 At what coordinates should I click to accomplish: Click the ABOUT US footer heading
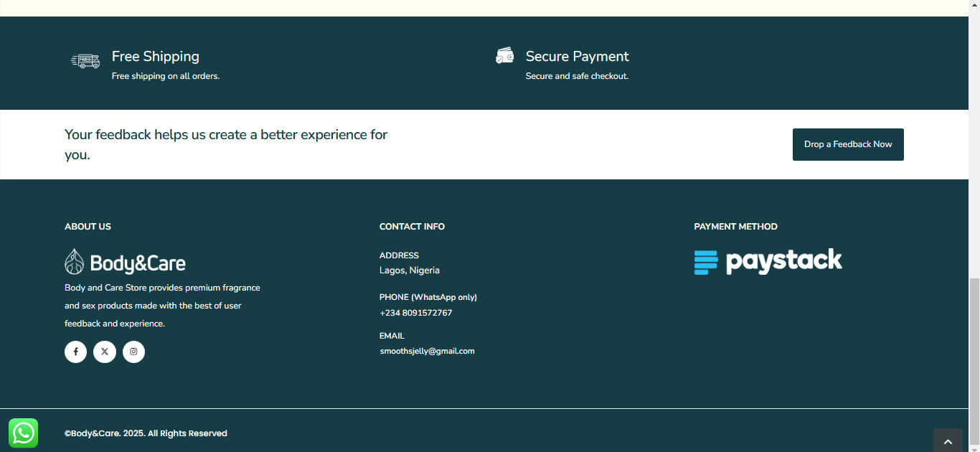tap(88, 227)
